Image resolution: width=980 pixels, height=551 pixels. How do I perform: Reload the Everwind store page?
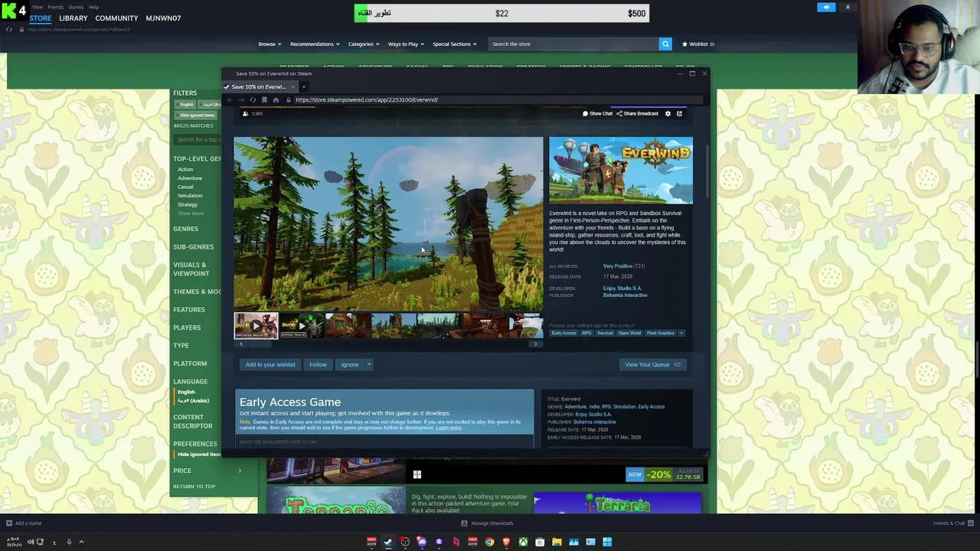(x=253, y=99)
